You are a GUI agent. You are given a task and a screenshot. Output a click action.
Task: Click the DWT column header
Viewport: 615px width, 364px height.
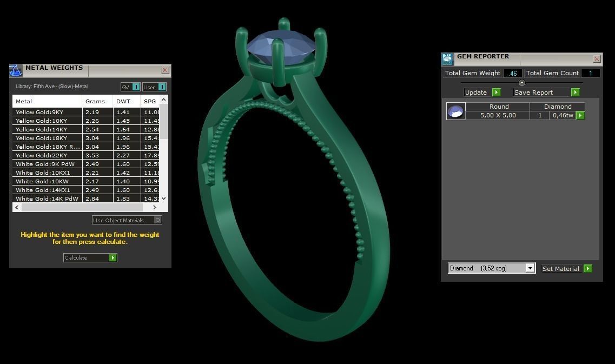(127, 101)
